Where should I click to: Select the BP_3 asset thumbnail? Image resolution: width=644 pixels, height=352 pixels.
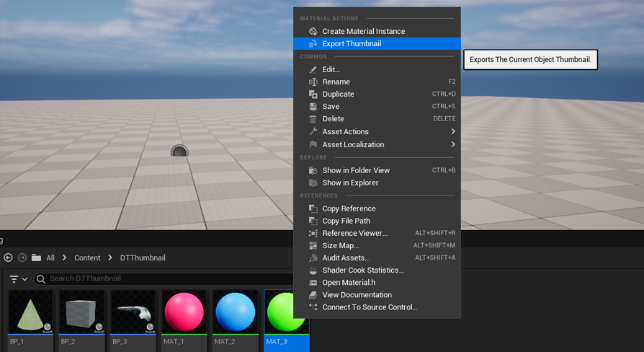[x=133, y=312]
